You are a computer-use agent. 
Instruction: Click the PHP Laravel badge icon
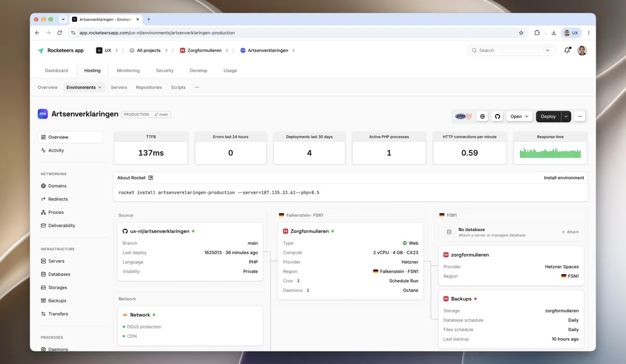(464, 117)
